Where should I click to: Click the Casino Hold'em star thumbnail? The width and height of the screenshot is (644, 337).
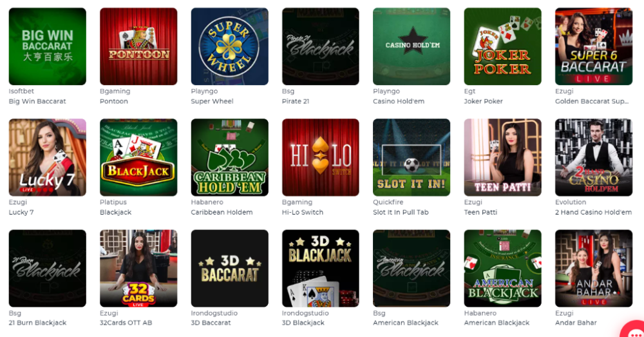point(412,46)
